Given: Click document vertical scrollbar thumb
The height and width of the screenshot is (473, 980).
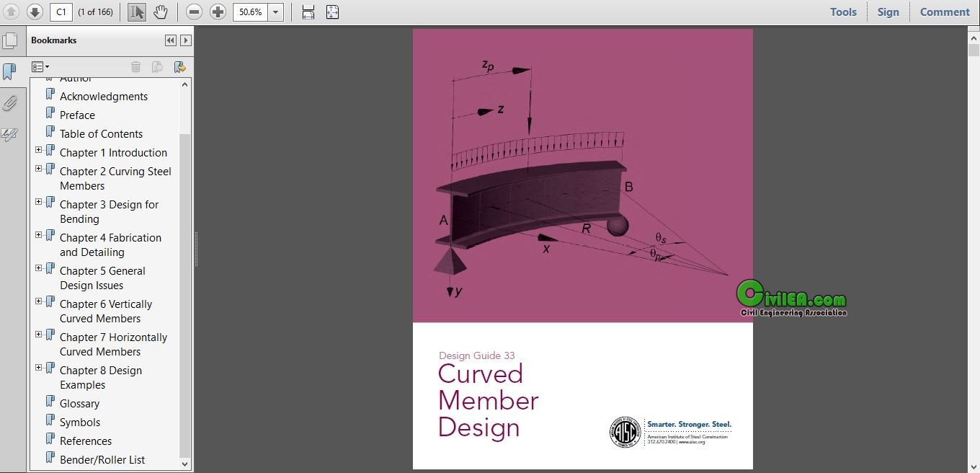Looking at the screenshot, I should (x=974, y=49).
